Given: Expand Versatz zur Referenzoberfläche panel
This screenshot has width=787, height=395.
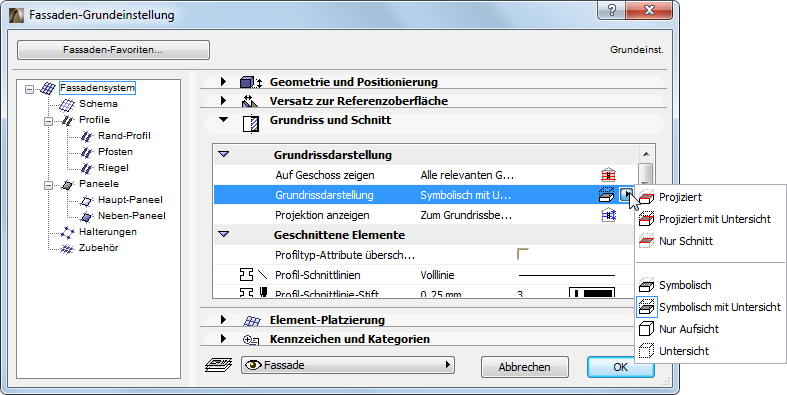Looking at the screenshot, I should [223, 101].
